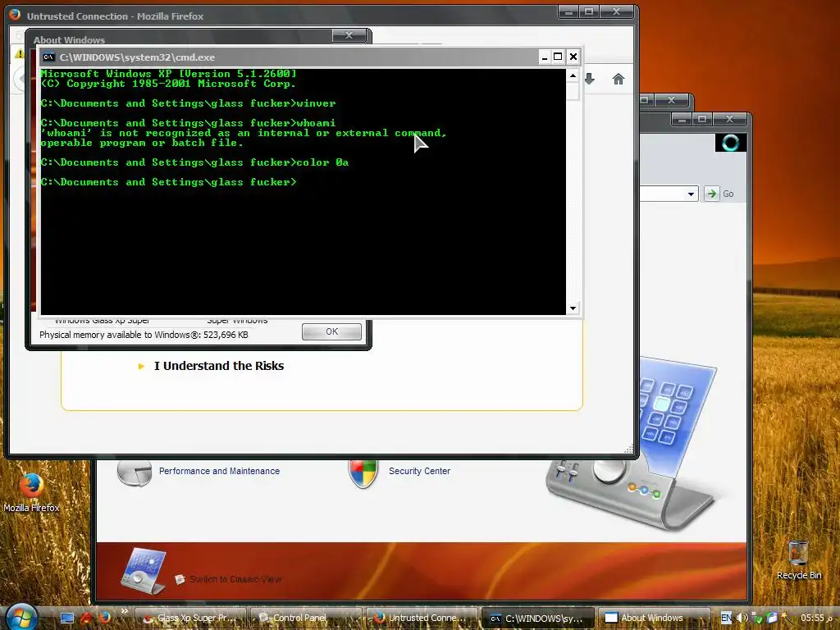Viewport: 840px width, 630px height.
Task: Click the Control Panel icon in the bottom banner
Action: (x=143, y=570)
